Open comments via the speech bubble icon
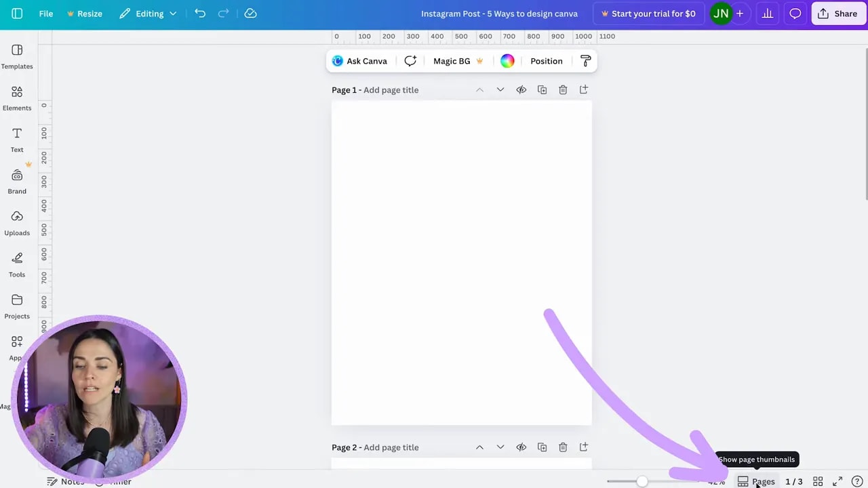The height and width of the screenshot is (488, 868). click(795, 14)
